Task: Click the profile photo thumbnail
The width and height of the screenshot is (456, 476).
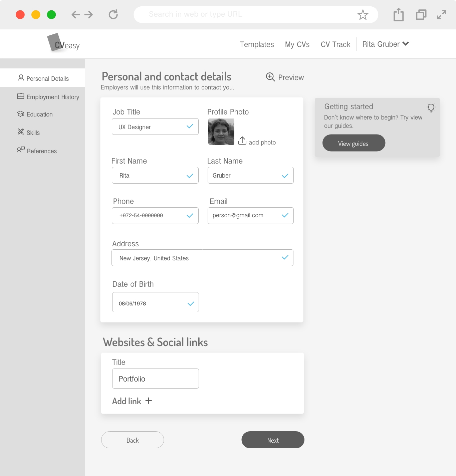Action: click(x=221, y=132)
